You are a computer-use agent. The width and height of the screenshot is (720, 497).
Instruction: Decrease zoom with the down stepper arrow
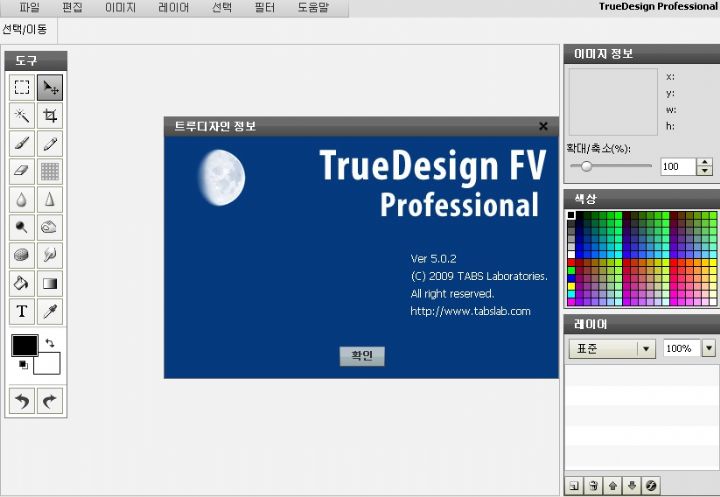pyautogui.click(x=705, y=171)
